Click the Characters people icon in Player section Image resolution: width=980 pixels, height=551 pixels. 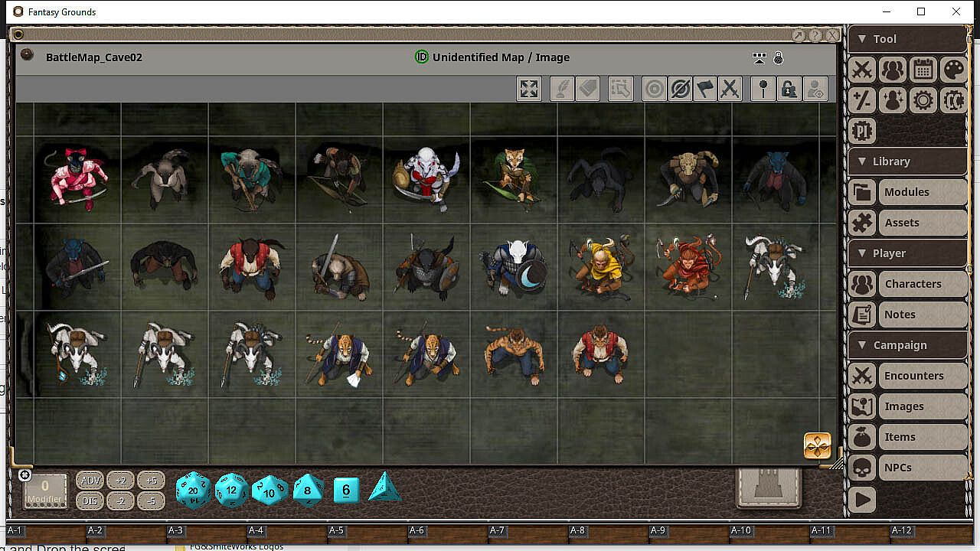click(862, 284)
